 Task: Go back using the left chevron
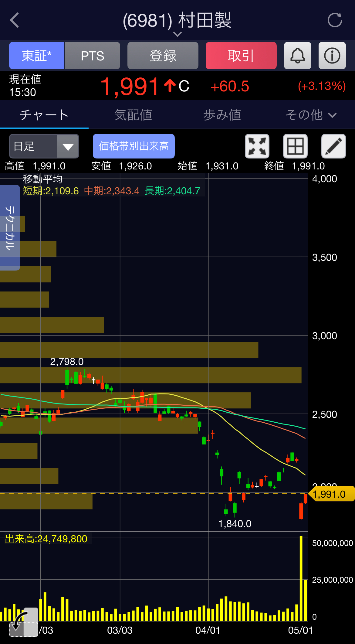click(15, 20)
